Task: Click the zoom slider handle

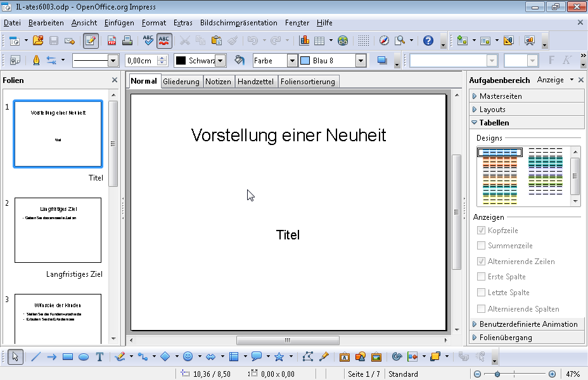Action: [497, 374]
